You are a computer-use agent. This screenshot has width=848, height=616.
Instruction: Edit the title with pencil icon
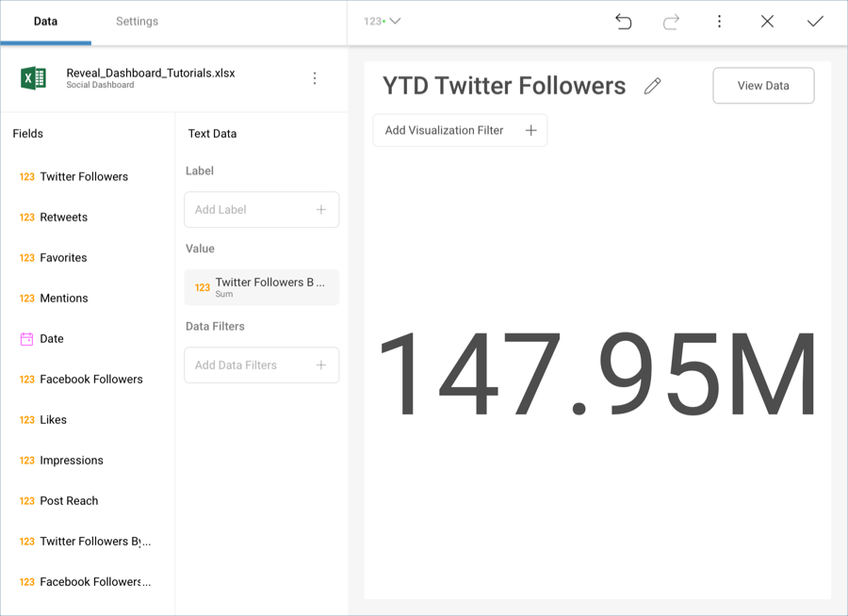tap(652, 87)
